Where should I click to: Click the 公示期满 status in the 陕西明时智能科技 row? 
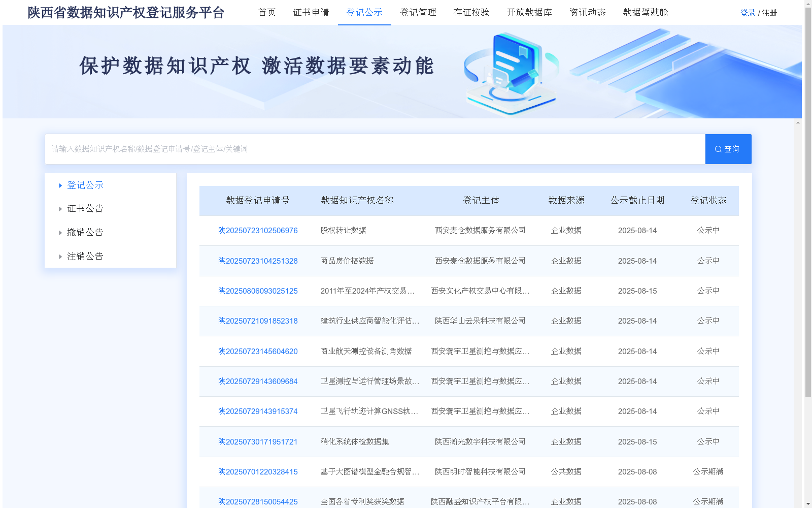[708, 472]
